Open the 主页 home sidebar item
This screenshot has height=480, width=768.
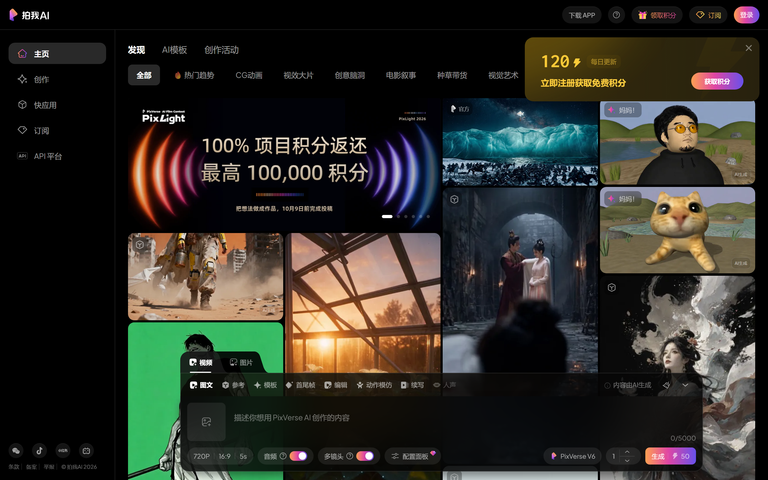57,53
